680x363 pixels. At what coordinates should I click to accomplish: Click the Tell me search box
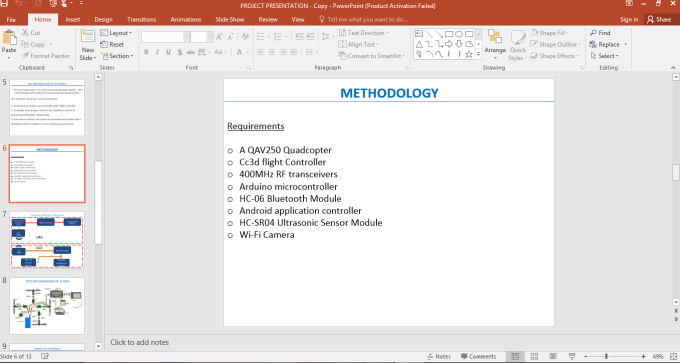(363, 20)
